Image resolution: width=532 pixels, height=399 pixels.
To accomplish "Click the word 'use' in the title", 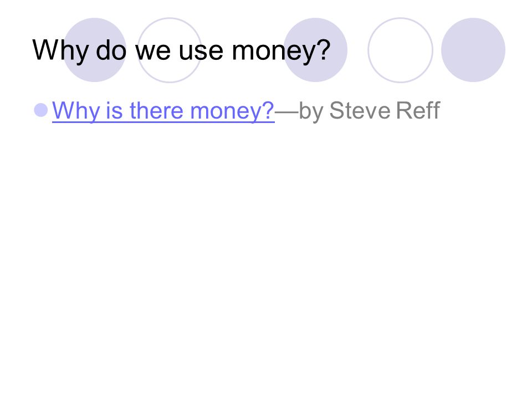I will pos(201,53).
